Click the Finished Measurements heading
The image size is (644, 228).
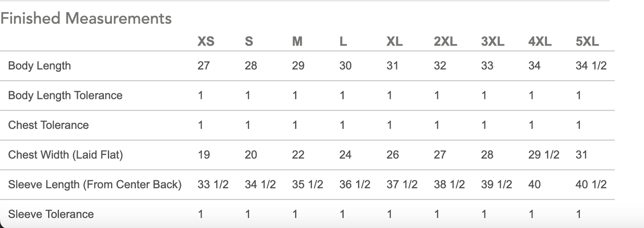(86, 18)
